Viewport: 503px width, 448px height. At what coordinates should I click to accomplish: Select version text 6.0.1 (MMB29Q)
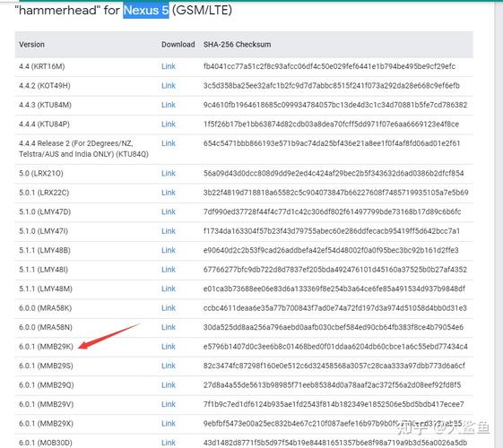pyautogui.click(x=47, y=385)
